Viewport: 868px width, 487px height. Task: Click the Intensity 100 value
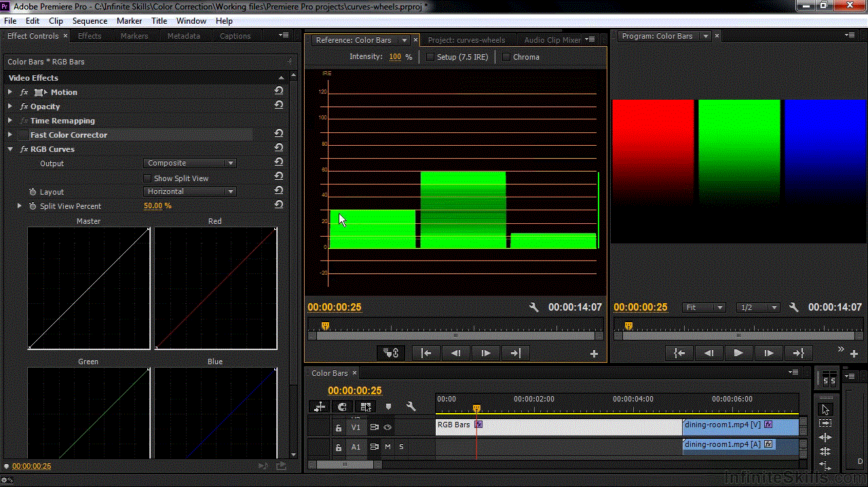[395, 57]
